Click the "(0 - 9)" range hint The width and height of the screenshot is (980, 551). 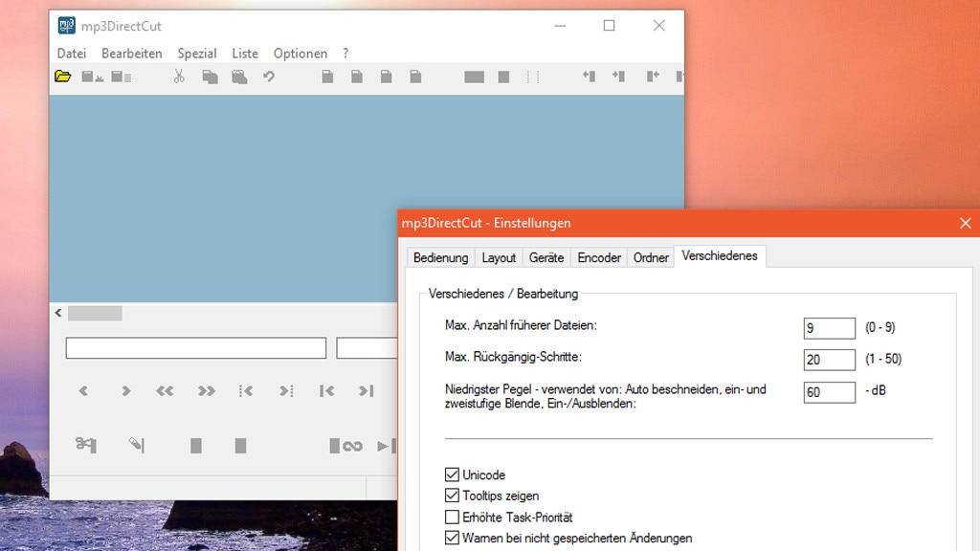pyautogui.click(x=880, y=327)
